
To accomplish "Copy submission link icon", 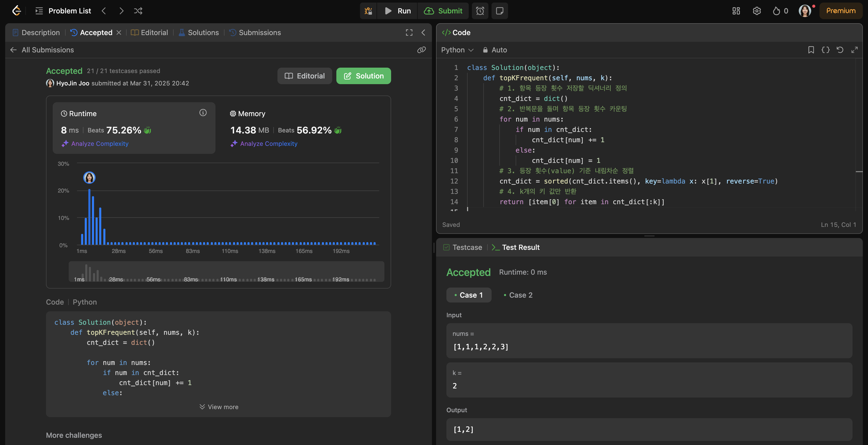I will tap(421, 50).
